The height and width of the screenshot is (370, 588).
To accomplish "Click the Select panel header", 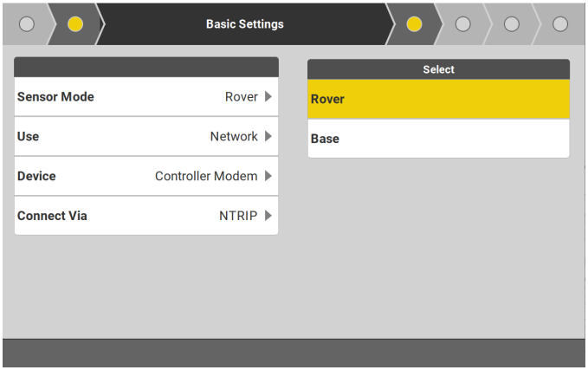I will tap(438, 69).
